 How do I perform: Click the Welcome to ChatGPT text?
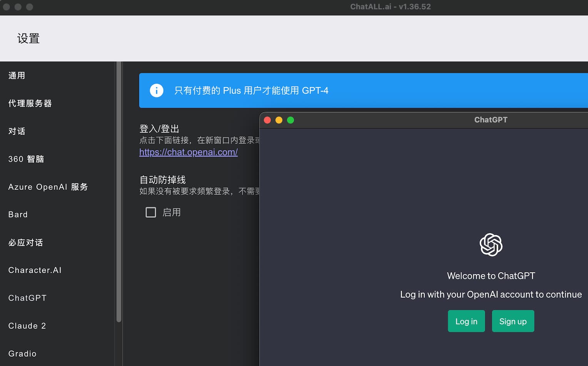pyautogui.click(x=491, y=276)
